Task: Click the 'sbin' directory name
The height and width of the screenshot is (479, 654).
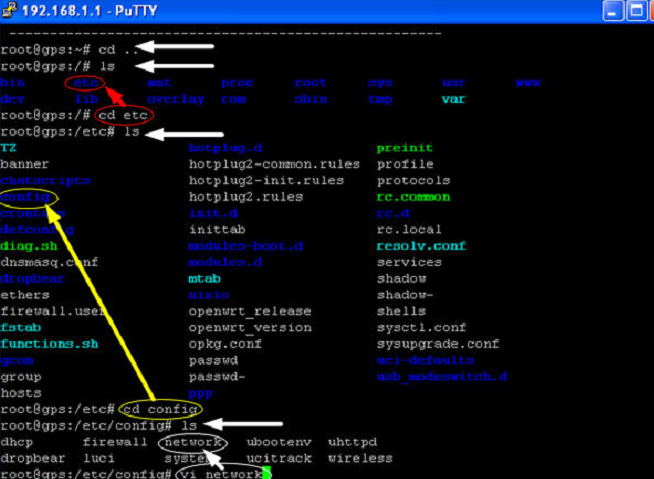Action: pos(311,99)
